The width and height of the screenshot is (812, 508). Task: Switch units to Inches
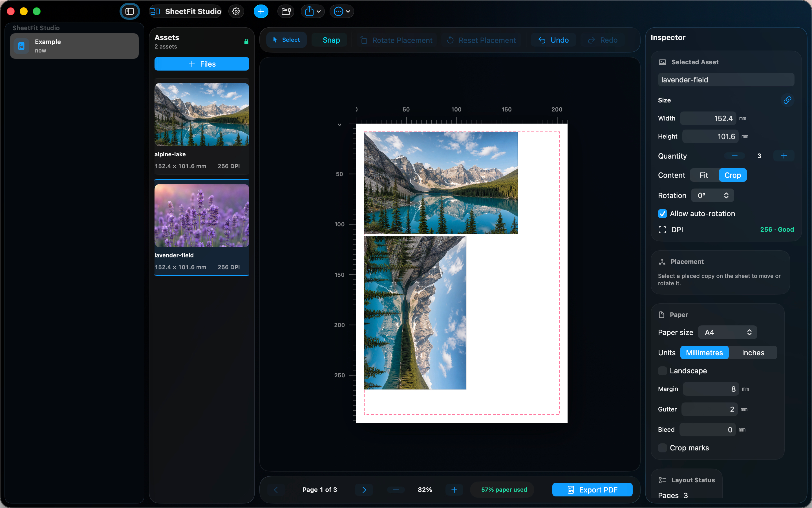coord(753,352)
